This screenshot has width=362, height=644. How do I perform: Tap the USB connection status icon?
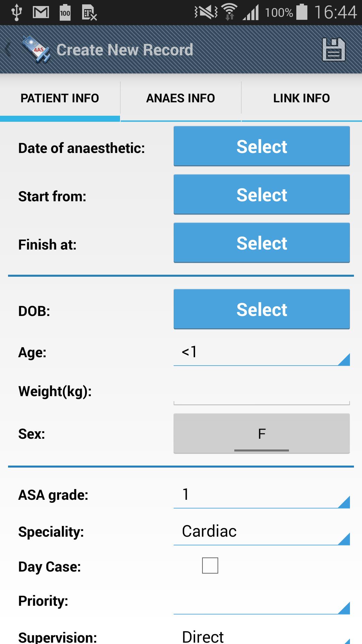click(x=16, y=13)
